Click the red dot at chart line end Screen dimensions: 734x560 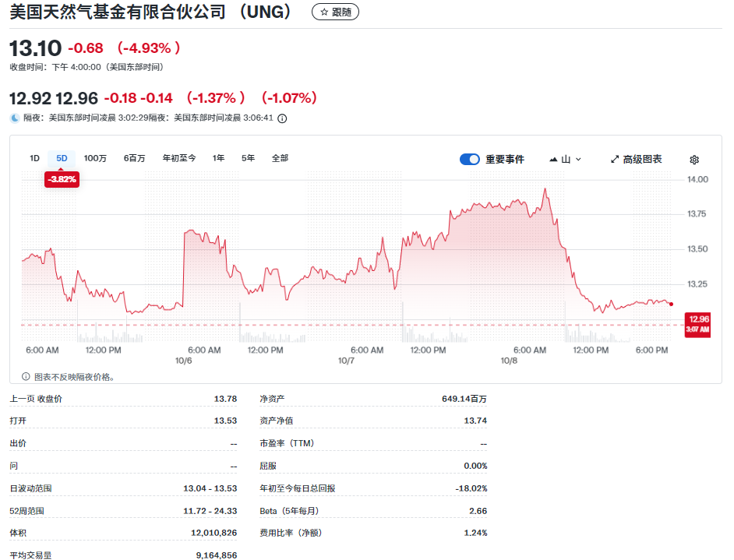671,304
